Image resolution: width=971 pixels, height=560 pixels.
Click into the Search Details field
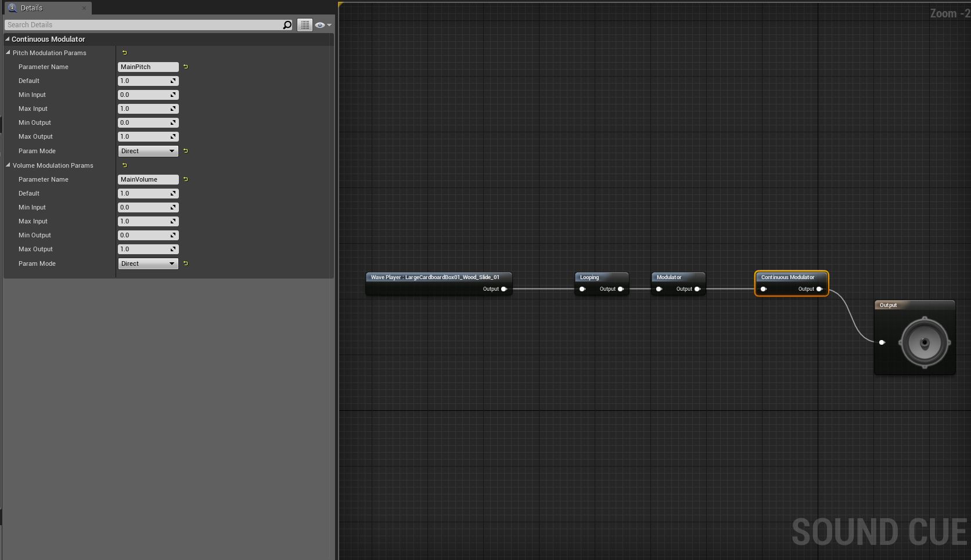click(x=142, y=25)
